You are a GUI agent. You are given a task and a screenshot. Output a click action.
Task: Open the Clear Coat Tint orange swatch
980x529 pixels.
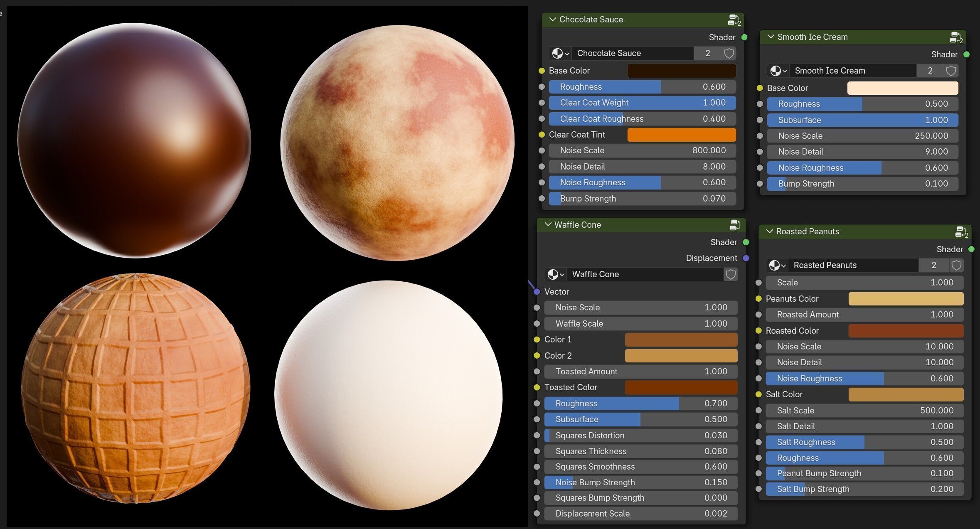click(x=681, y=135)
